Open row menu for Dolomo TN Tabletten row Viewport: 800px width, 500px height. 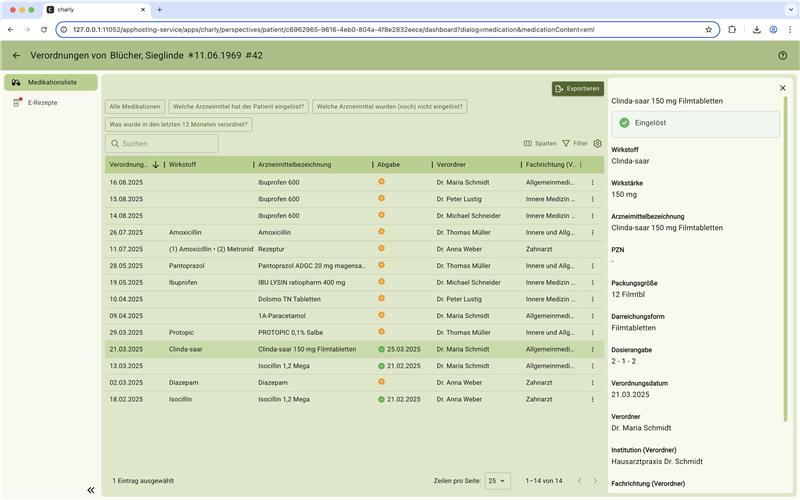592,299
